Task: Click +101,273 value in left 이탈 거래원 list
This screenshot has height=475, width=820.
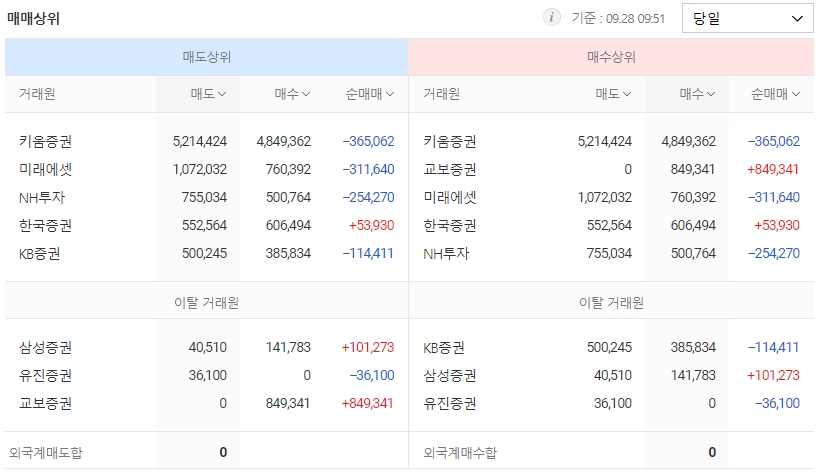Action: [x=368, y=347]
